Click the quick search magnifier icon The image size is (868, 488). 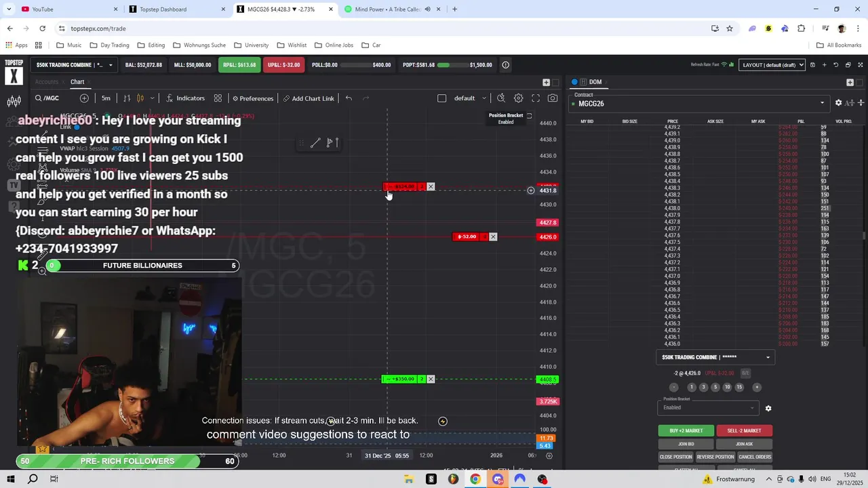tap(501, 98)
